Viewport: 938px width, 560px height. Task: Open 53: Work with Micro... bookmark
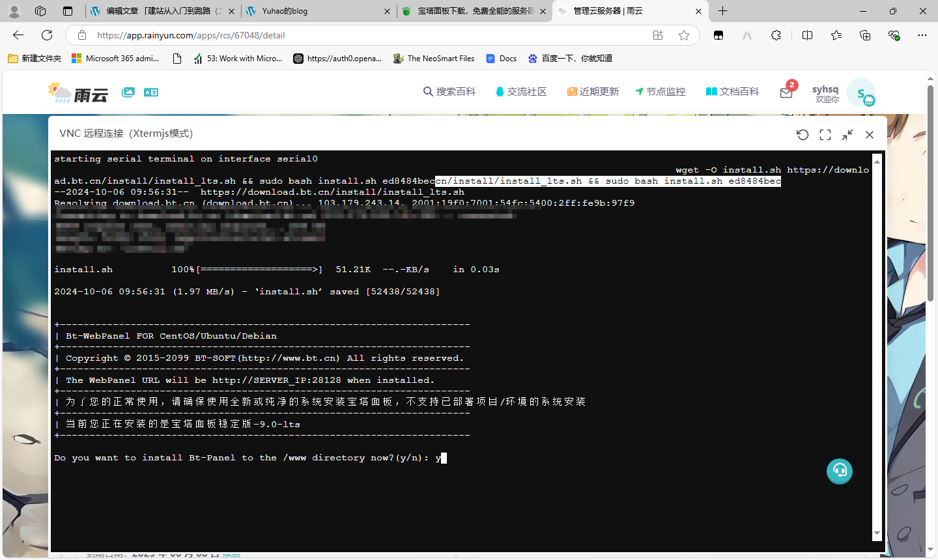pos(238,59)
